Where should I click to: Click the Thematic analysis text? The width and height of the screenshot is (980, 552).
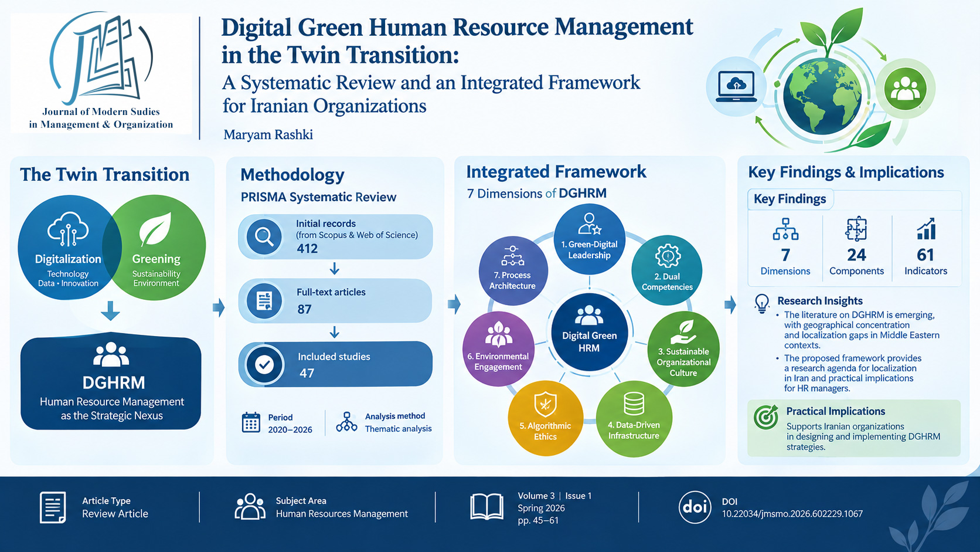399,429
